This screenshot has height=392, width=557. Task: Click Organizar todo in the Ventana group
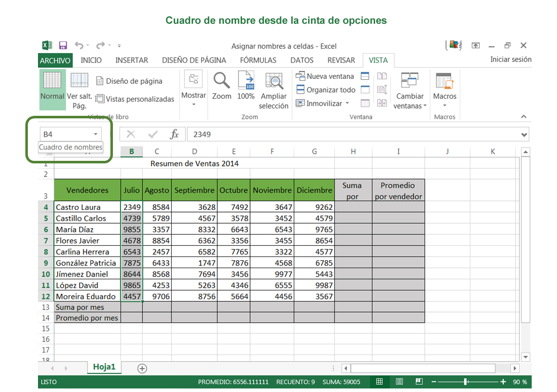coord(326,90)
